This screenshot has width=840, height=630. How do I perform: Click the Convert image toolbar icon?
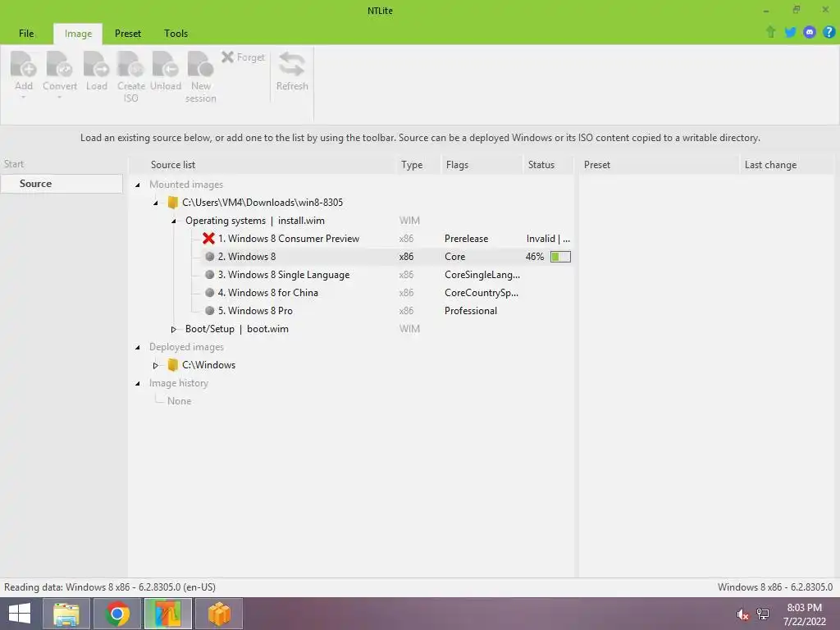coord(59,65)
